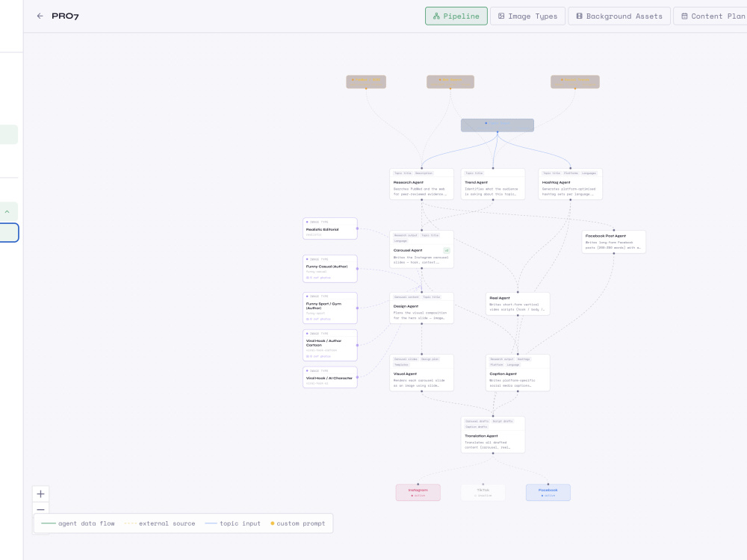Screen dimensions: 747x560
Task: Open the Background Assets tab
Action: tap(619, 16)
